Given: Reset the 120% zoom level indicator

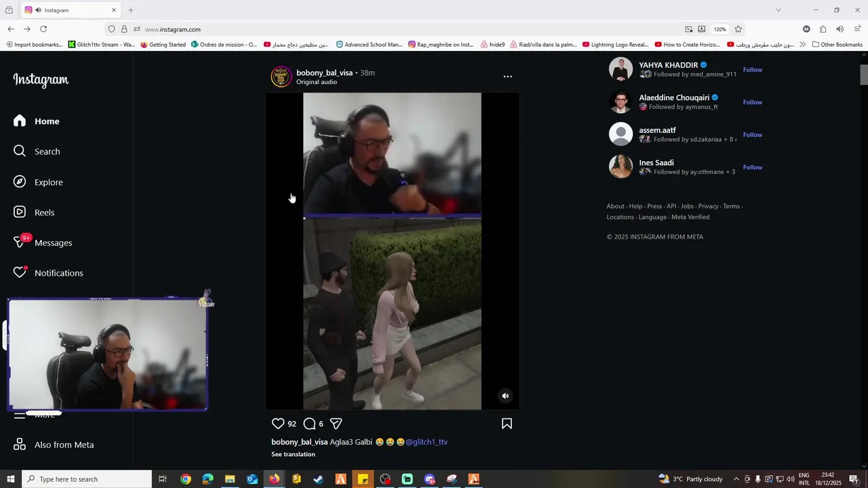Looking at the screenshot, I should pyautogui.click(x=719, y=29).
